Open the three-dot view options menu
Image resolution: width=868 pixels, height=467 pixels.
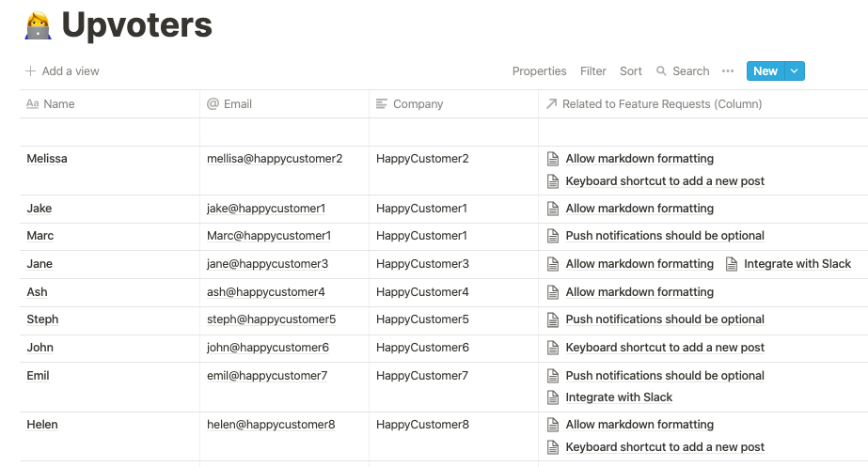[x=728, y=71]
